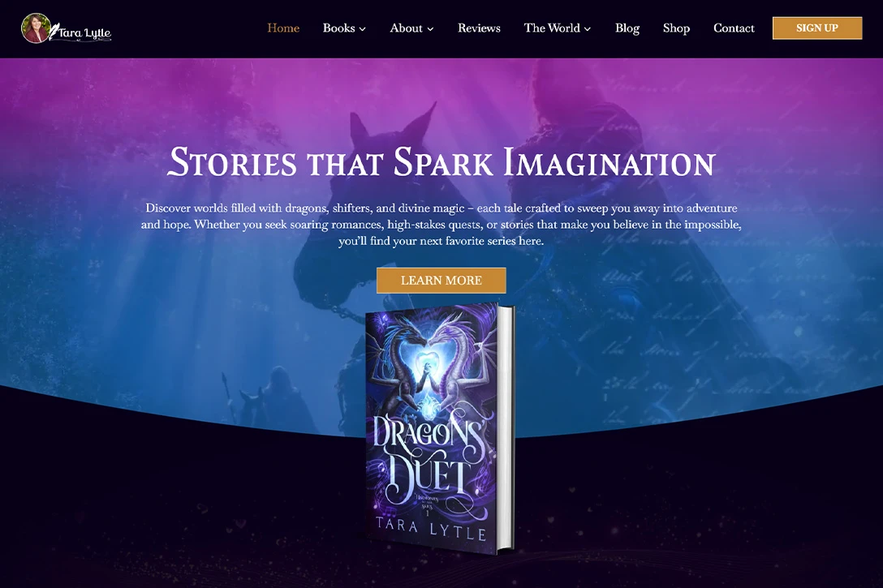This screenshot has height=588, width=883.
Task: Click the Tara Lytle name on the book cover
Action: pyautogui.click(x=431, y=529)
